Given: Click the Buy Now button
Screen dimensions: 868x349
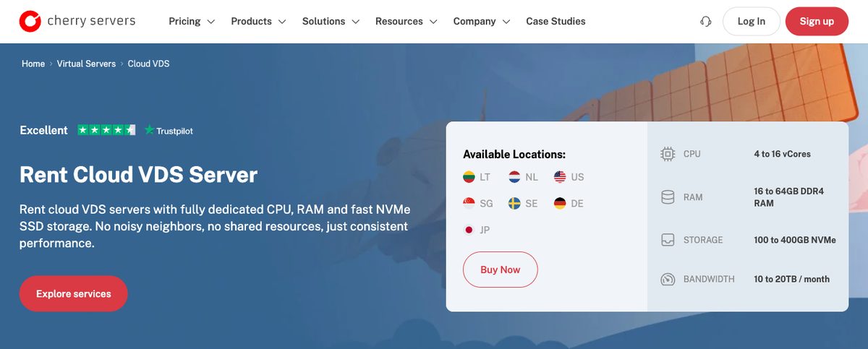Looking at the screenshot, I should pos(501,270).
